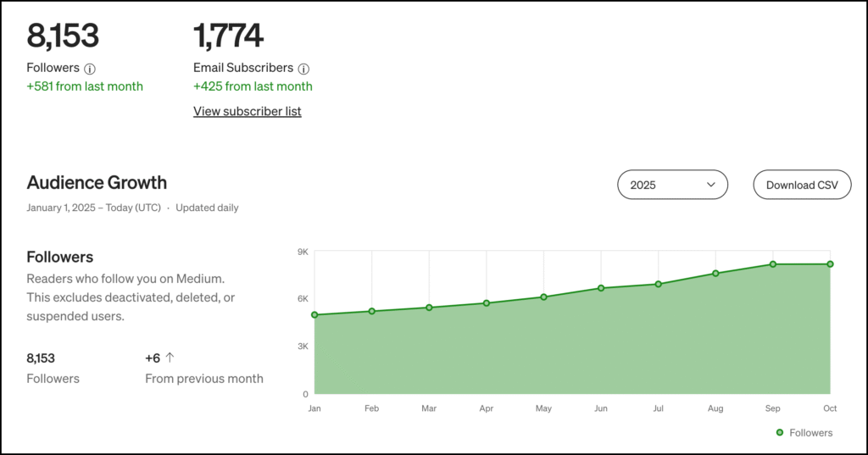Screen dimensions: 868x455
Task: Open the View subscriber list link
Action: click(x=247, y=111)
